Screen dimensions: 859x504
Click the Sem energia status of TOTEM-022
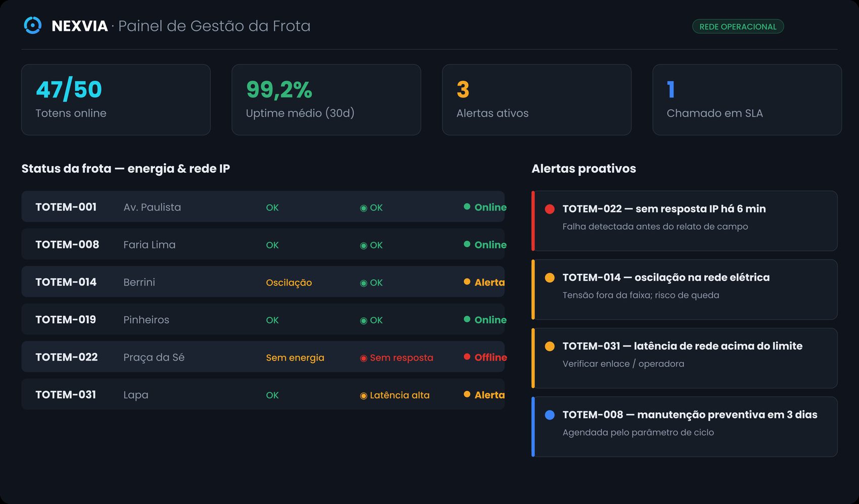[295, 358]
